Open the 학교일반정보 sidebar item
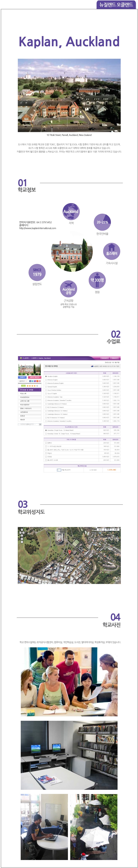Screen dimensions: 138x868 pos(30,397)
